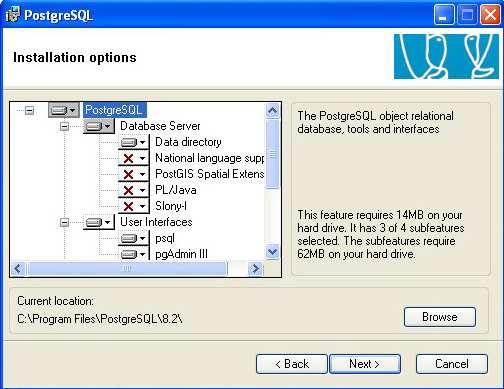Cancel the installation
Viewport: 504px width, 389px height.
click(452, 364)
